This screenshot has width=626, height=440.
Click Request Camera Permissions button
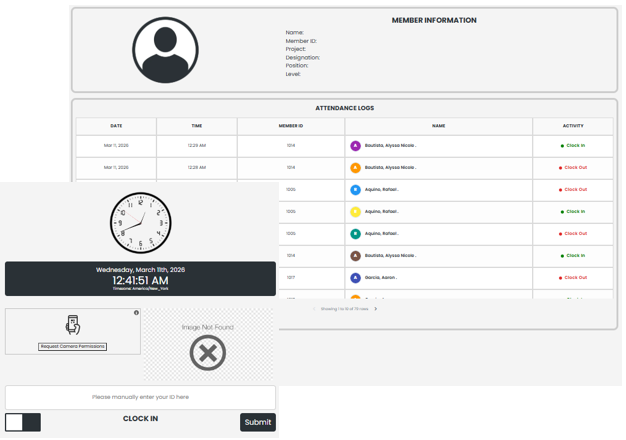[x=73, y=347]
